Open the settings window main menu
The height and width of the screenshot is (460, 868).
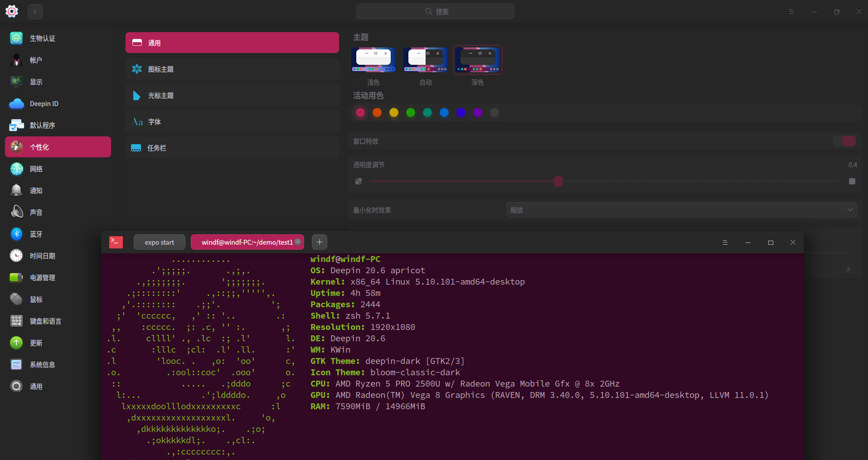[x=791, y=12]
